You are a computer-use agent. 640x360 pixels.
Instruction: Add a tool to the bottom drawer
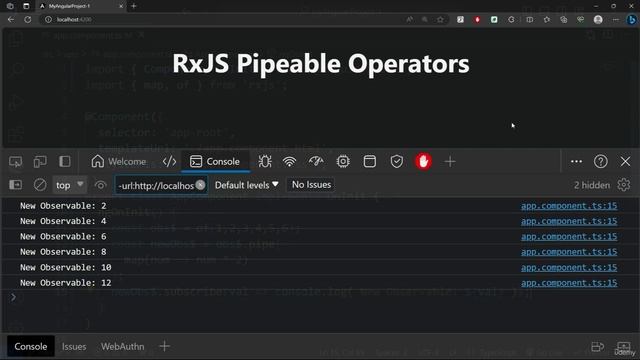pos(164,347)
